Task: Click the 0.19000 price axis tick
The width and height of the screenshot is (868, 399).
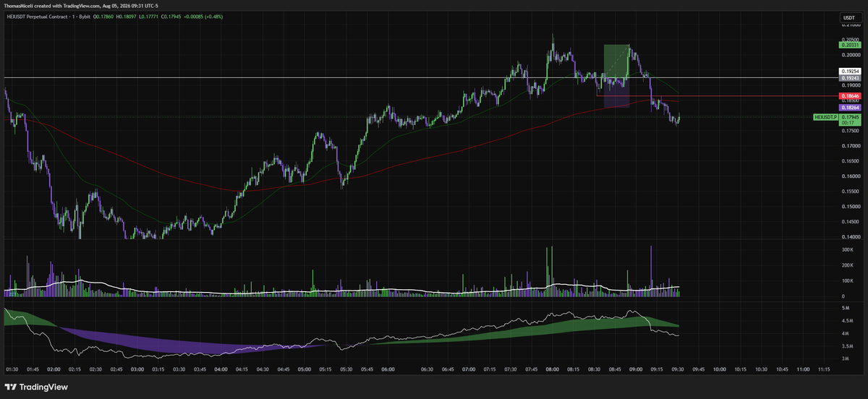Action: (850, 85)
